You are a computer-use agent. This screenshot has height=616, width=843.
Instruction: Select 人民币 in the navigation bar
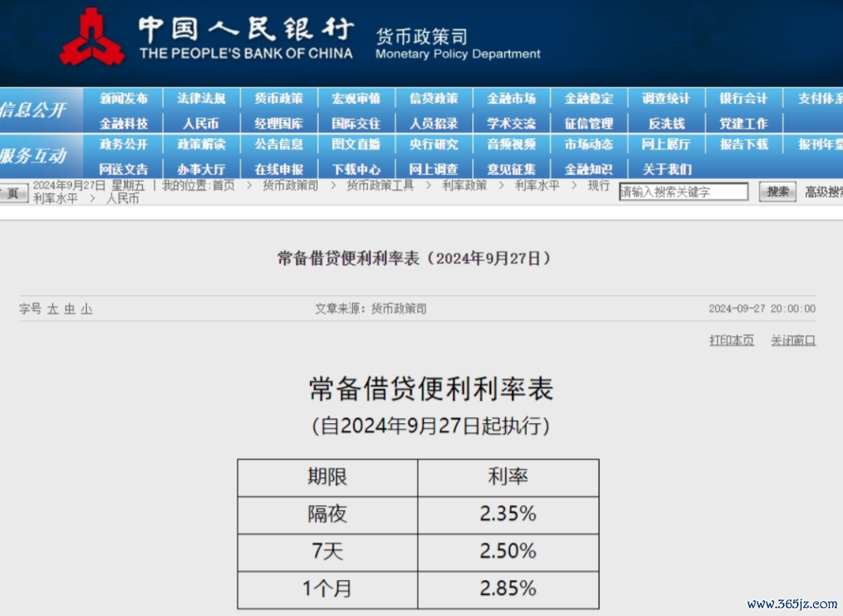(x=201, y=123)
